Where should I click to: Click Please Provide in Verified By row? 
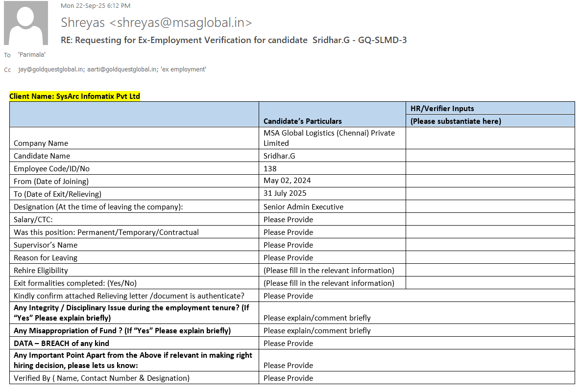pos(288,378)
